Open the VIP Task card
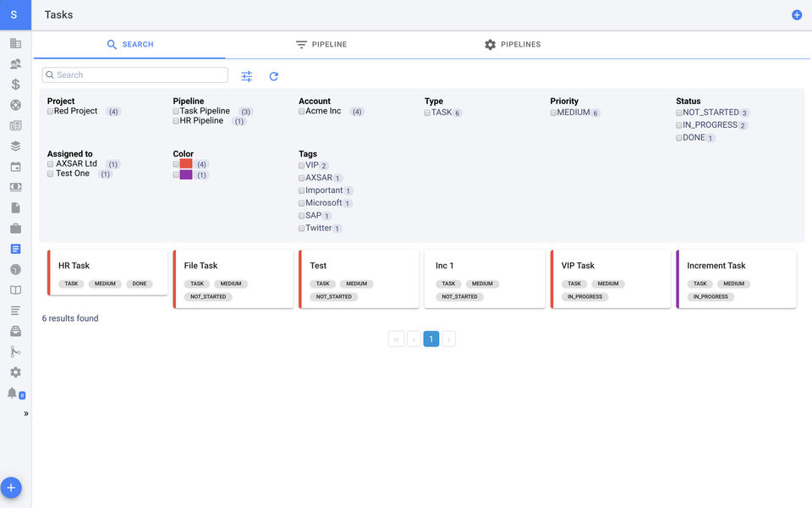The image size is (812, 508). click(610, 279)
